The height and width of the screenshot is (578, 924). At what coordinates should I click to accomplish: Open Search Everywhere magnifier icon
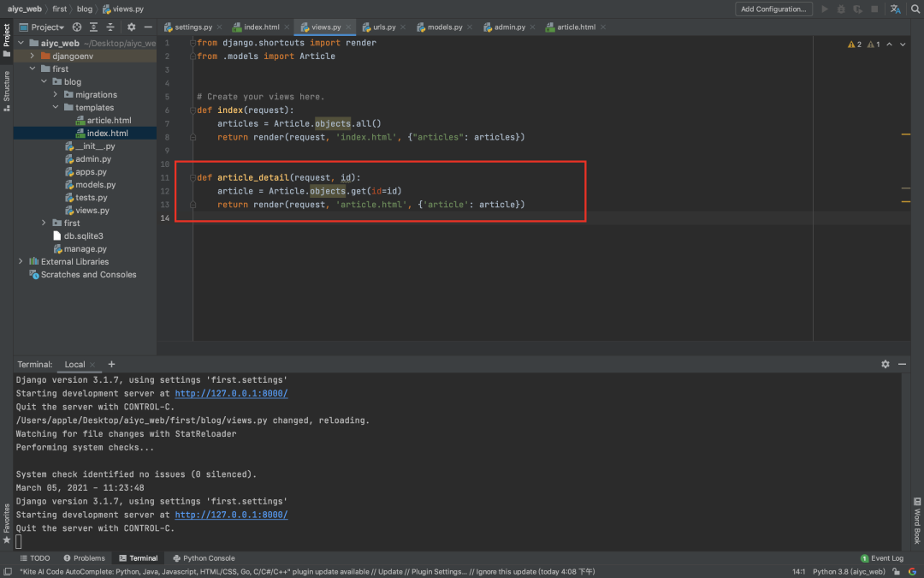(x=914, y=9)
